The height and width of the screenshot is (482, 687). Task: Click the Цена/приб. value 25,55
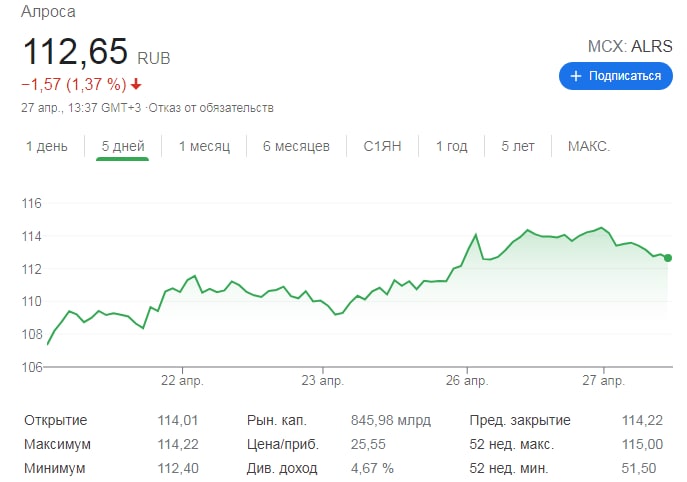click(368, 444)
